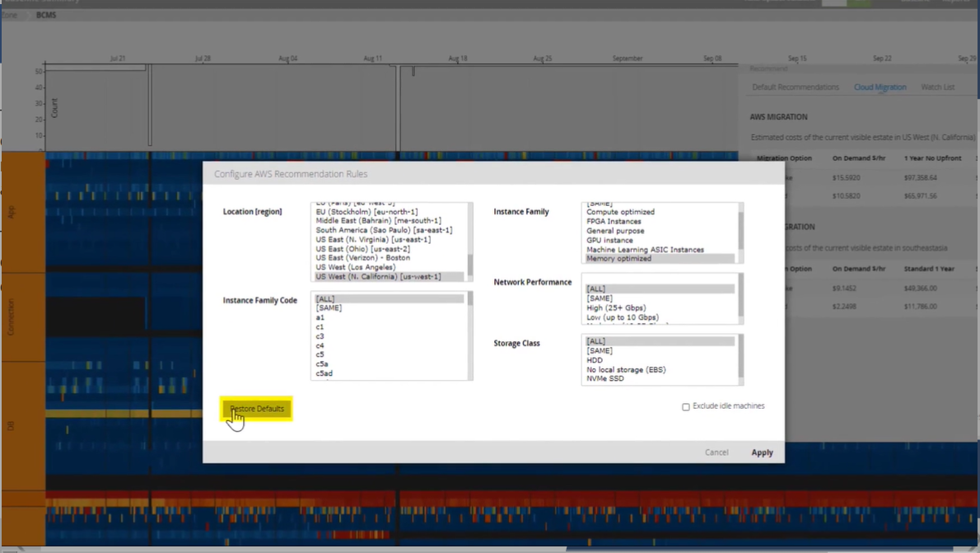Choose c5 instance family code
The image size is (980, 553).
click(320, 354)
